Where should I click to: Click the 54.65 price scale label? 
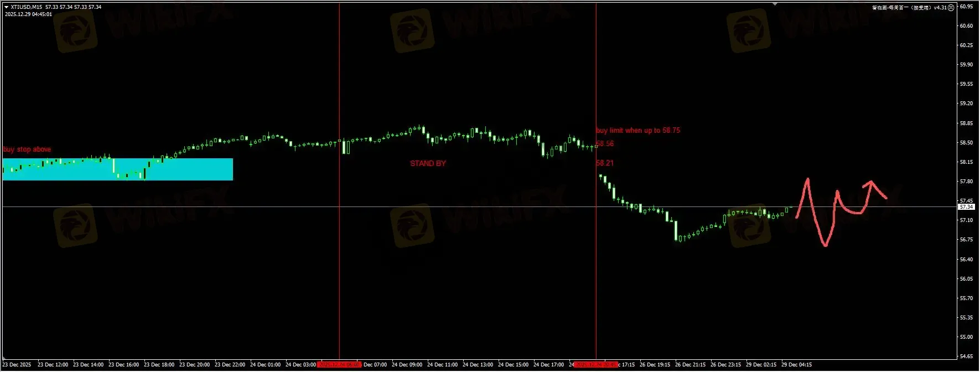tap(966, 356)
